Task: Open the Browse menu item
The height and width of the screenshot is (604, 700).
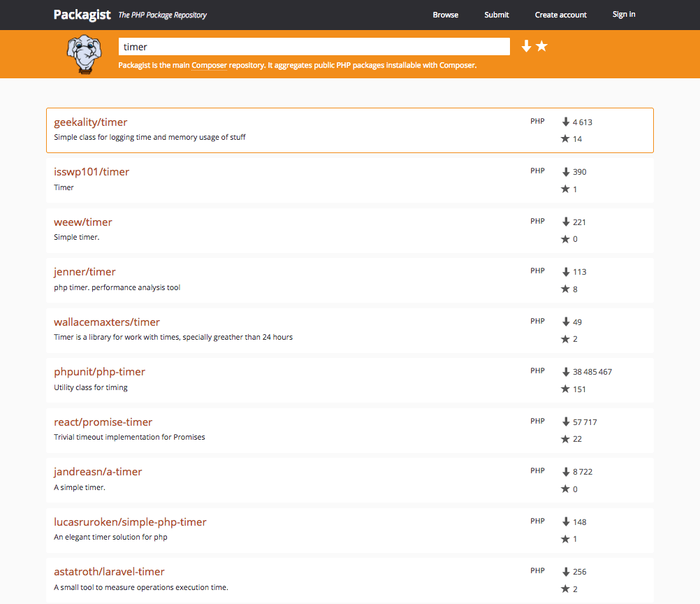Action: point(446,15)
